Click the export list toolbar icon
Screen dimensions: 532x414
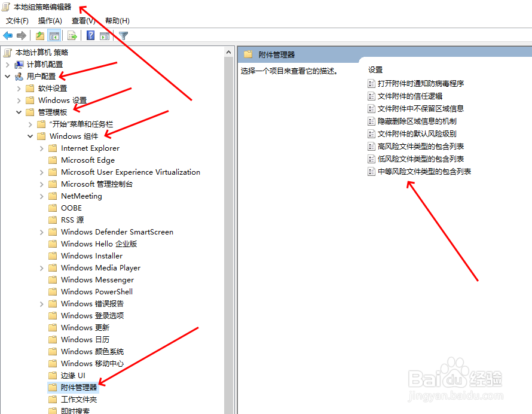point(72,35)
